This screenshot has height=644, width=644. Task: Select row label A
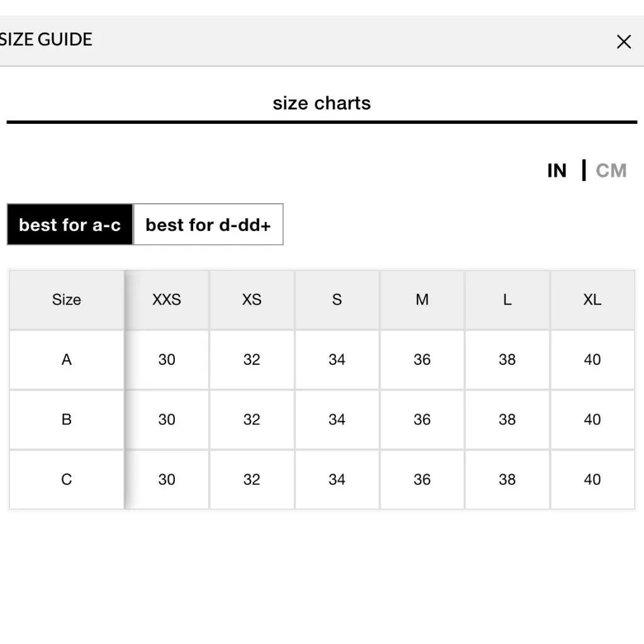point(67,360)
